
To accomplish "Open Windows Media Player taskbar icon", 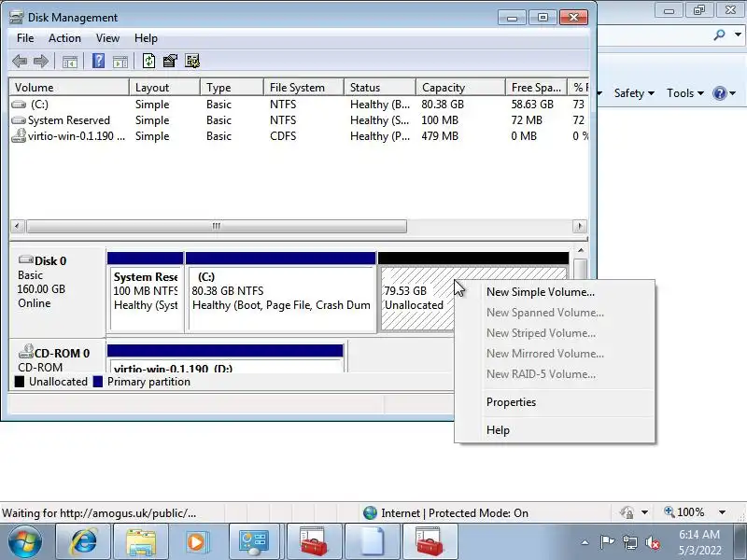I will (196, 542).
